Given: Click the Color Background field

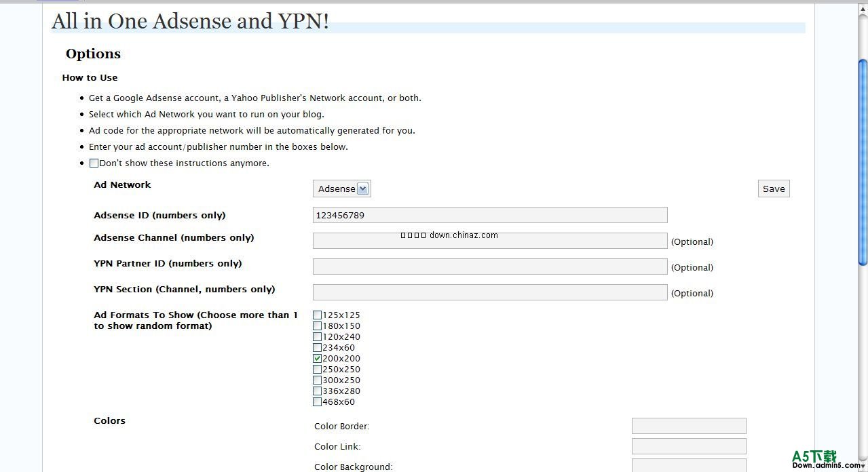Looking at the screenshot, I should 689,465.
